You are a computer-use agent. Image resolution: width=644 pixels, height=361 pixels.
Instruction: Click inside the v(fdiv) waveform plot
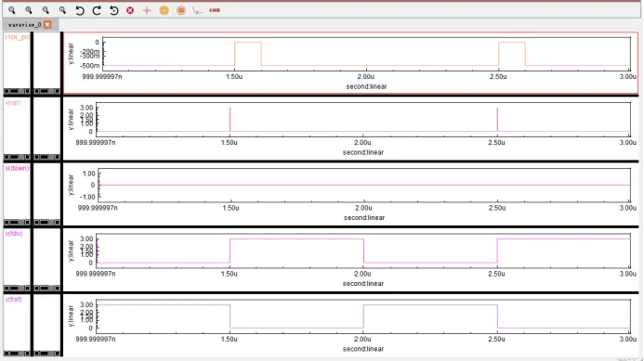(x=363, y=251)
